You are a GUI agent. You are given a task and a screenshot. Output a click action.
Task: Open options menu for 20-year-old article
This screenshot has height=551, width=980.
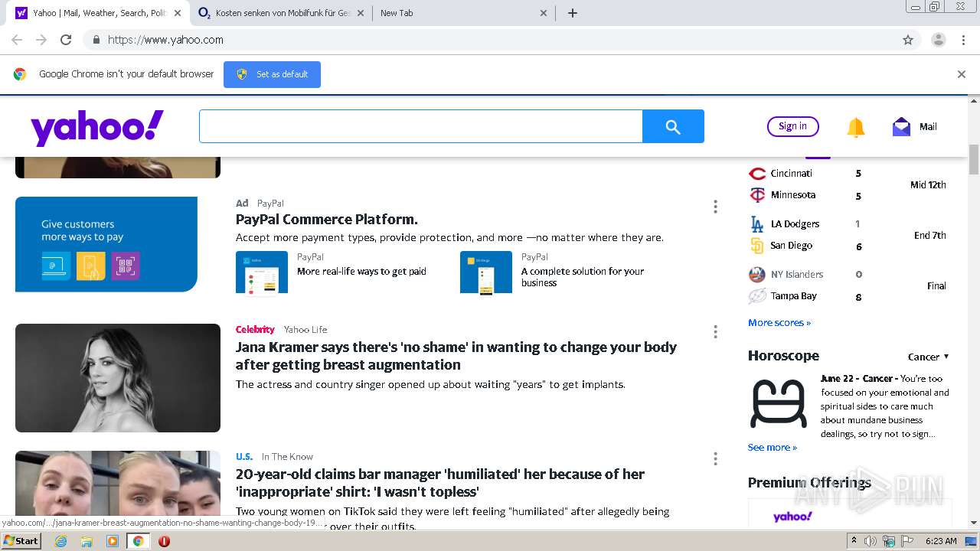(x=715, y=458)
